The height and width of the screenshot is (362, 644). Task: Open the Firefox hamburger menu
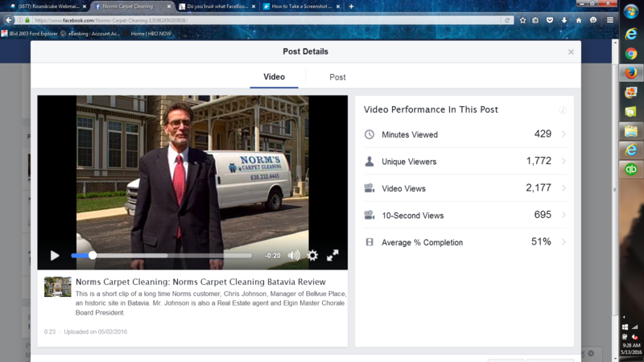(609, 20)
